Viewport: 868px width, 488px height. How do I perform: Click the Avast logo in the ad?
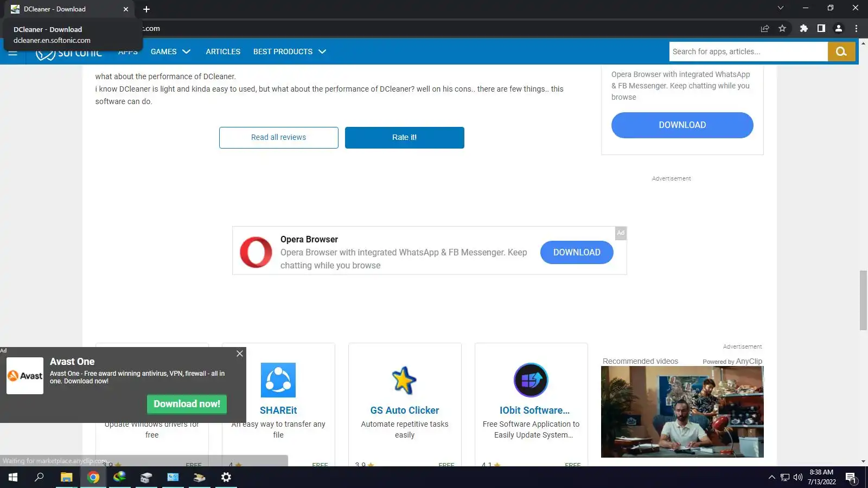(25, 376)
